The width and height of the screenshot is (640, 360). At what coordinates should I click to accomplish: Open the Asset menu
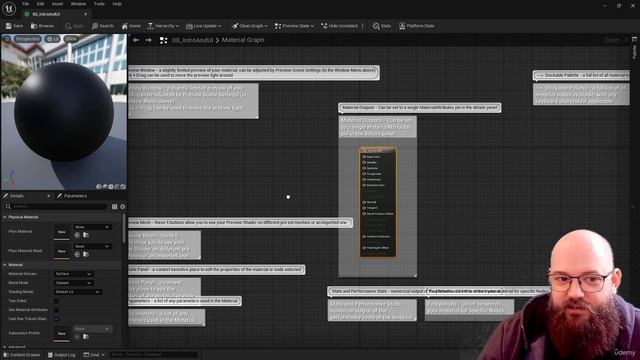coord(57,4)
